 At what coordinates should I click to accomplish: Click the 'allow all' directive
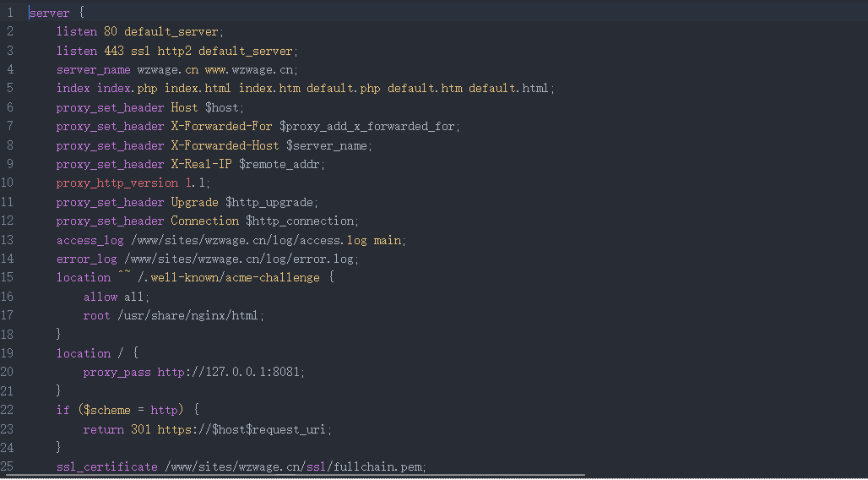(117, 297)
